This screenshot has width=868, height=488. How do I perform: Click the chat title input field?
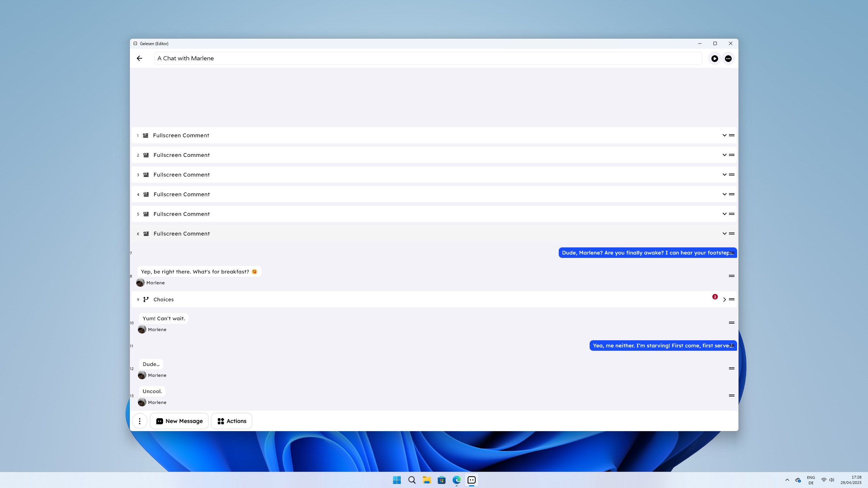tap(428, 58)
